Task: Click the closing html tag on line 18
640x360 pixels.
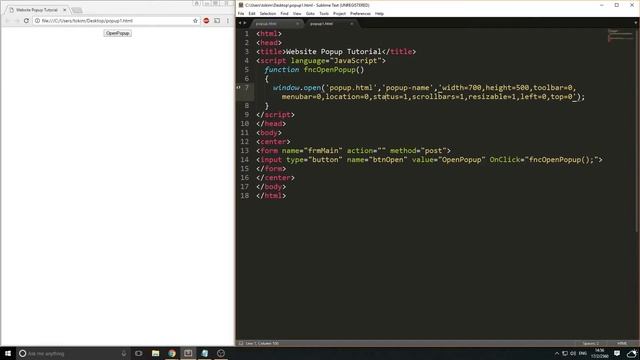Action: pos(271,196)
